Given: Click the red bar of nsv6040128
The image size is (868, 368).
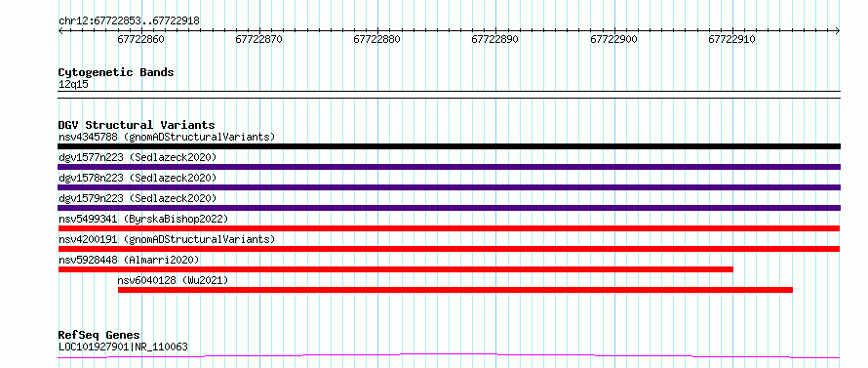Looking at the screenshot, I should 455,290.
